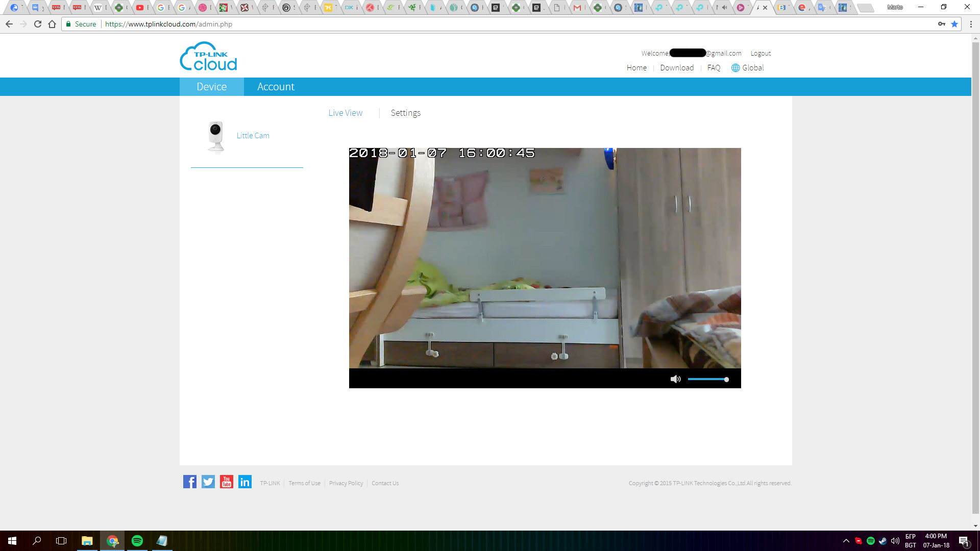This screenshot has width=980, height=551.
Task: Open Chrome three-dot menu
Action: [971, 24]
